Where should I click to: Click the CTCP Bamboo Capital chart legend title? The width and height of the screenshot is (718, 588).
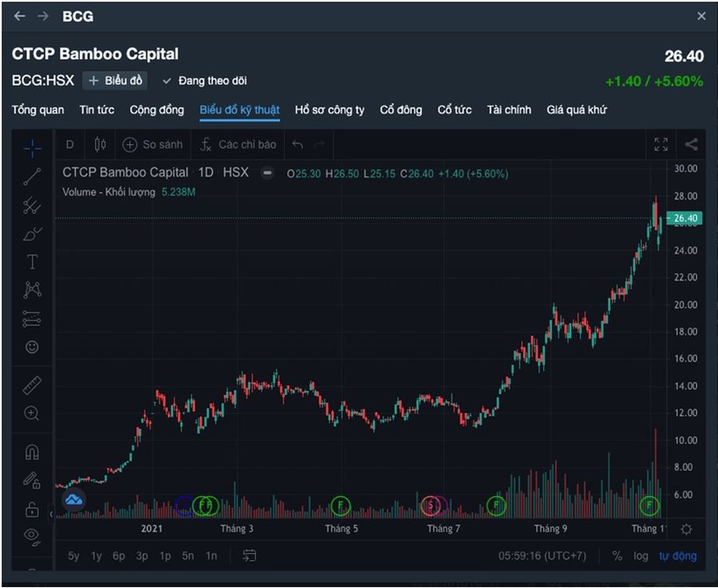tap(125, 172)
